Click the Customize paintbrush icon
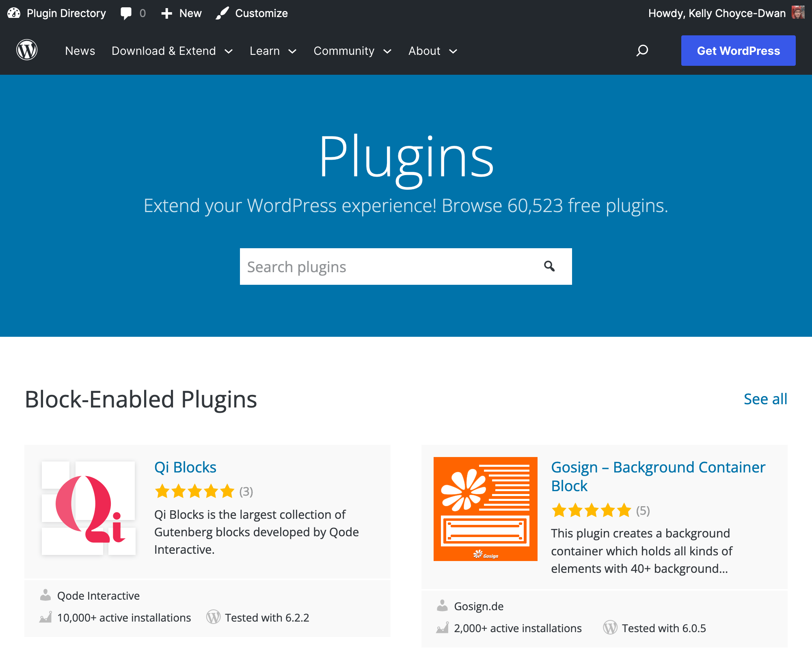The image size is (812, 650). [222, 13]
